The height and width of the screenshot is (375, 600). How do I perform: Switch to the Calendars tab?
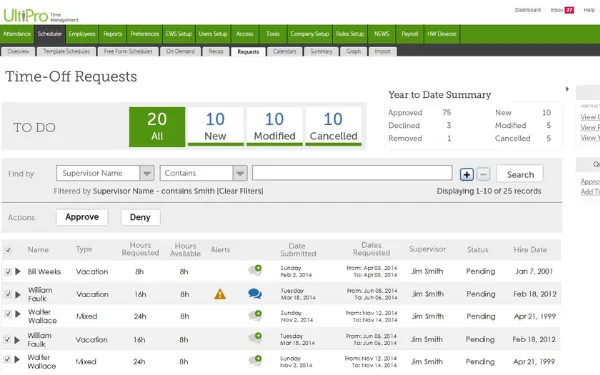[x=285, y=52]
